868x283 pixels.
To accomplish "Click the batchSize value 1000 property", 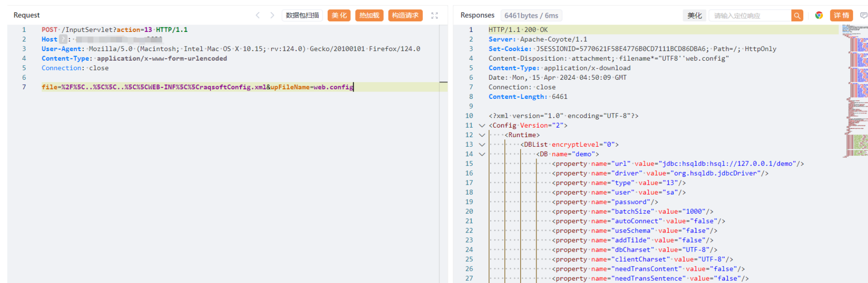I will point(632,211).
